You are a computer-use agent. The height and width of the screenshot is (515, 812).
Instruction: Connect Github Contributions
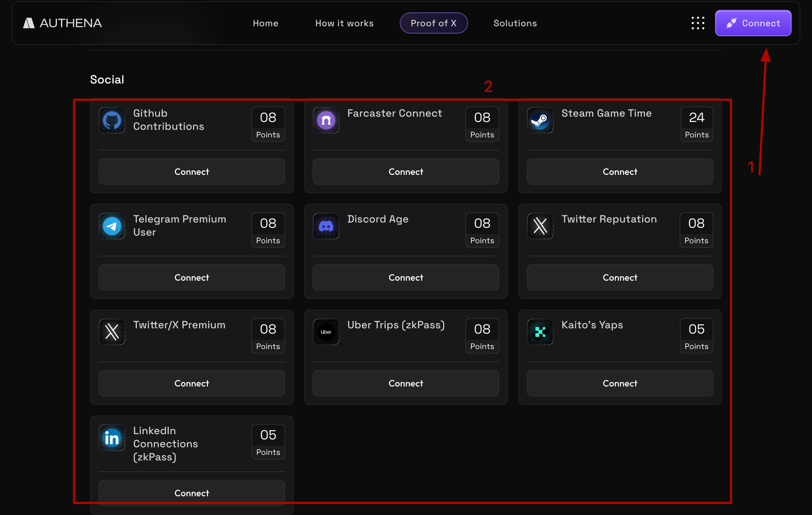[192, 172]
